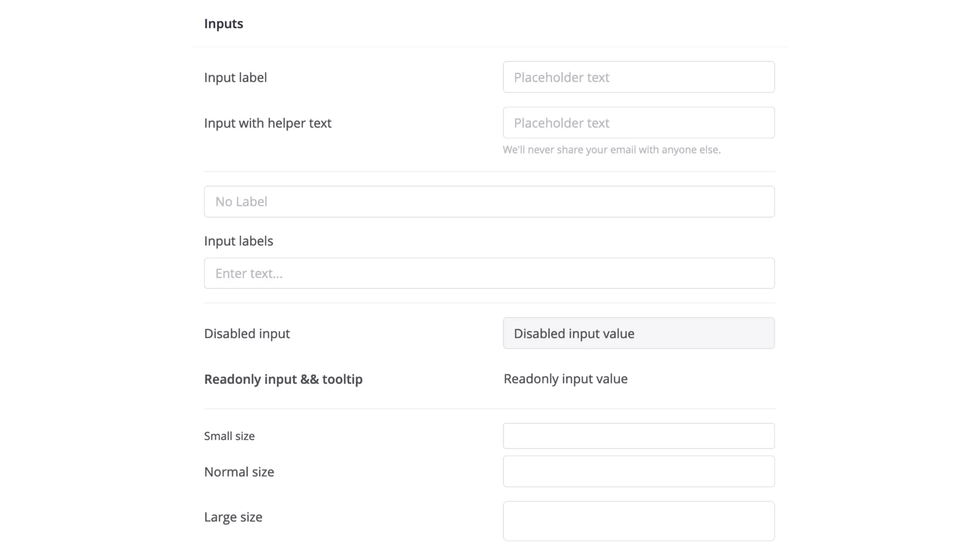Image resolution: width=980 pixels, height=551 pixels.
Task: Click the email helper text below input
Action: 611,150
